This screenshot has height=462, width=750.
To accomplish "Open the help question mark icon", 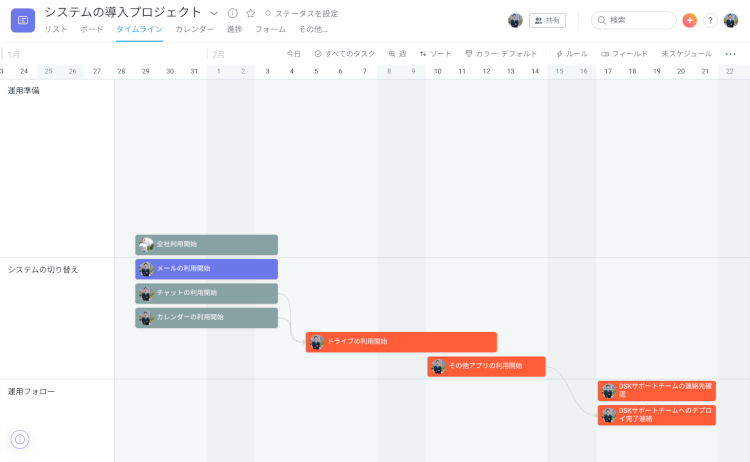I will pos(710,20).
